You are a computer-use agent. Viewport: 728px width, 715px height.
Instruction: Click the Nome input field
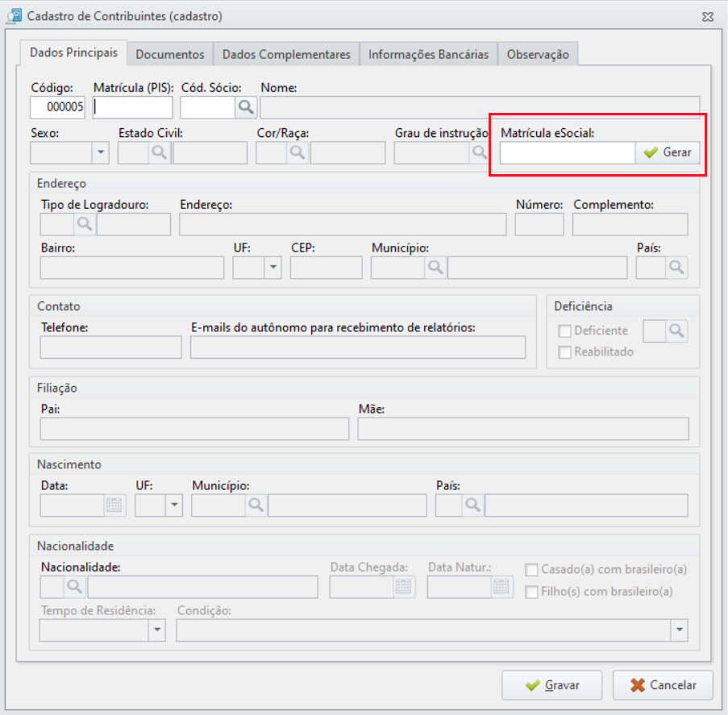(480, 107)
